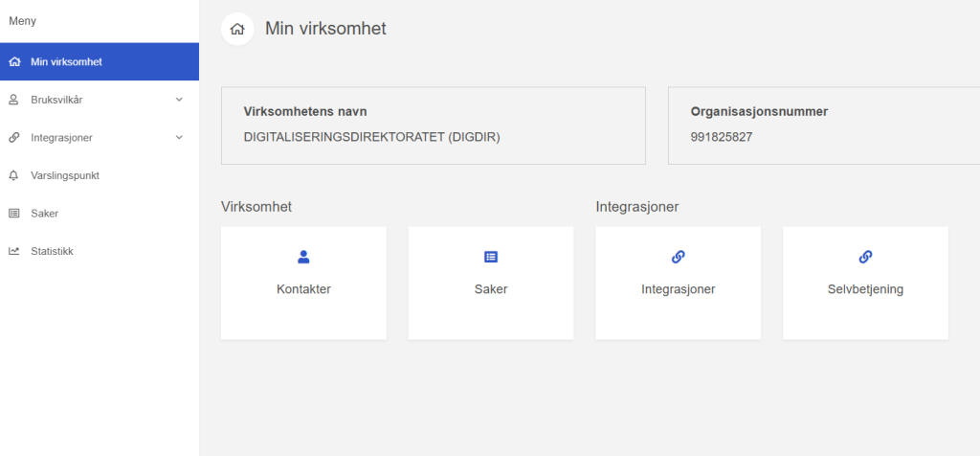Expand the Bruksvilkår chevron arrow

point(179,99)
